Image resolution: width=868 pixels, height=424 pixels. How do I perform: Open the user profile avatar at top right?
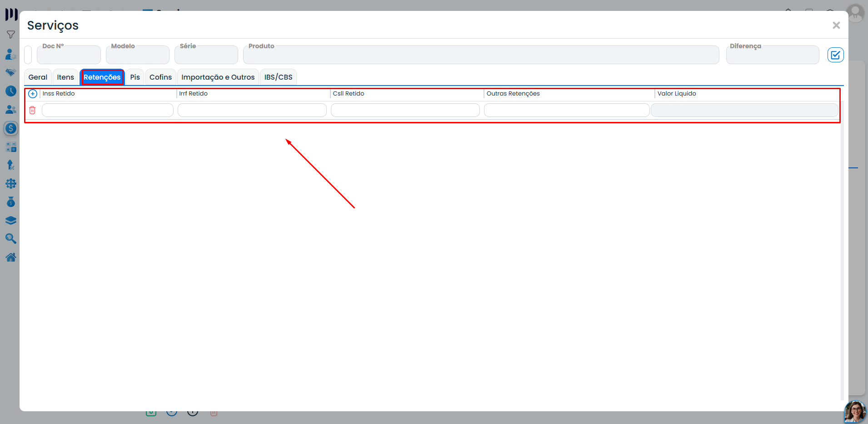coord(855,13)
